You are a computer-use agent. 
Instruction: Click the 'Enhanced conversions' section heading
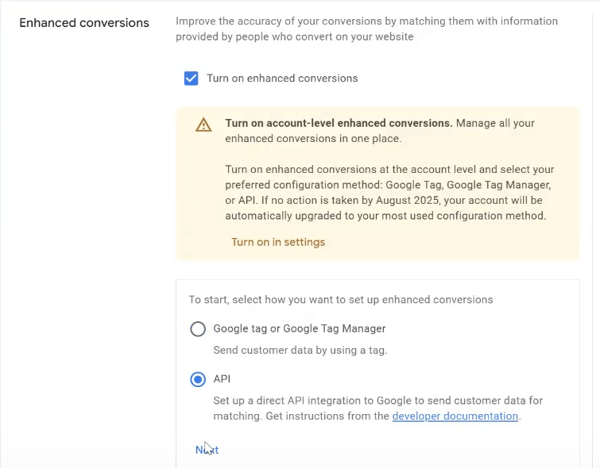coord(84,22)
